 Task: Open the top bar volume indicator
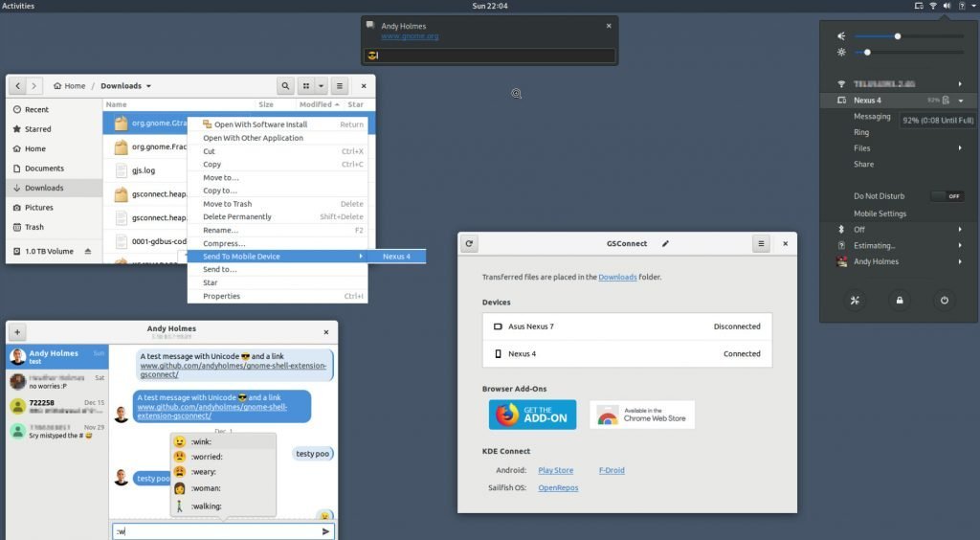[947, 6]
